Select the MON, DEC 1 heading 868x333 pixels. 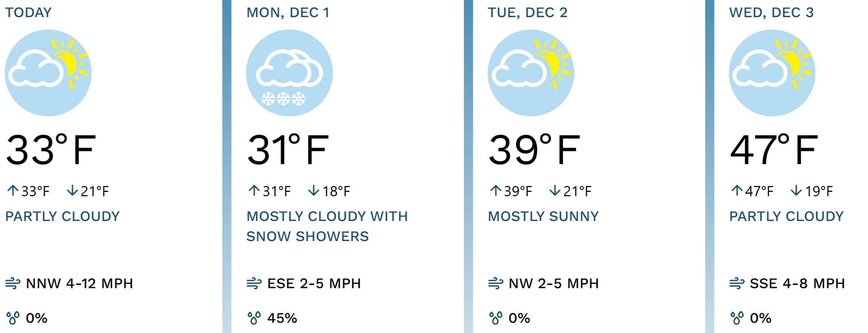pyautogui.click(x=288, y=13)
